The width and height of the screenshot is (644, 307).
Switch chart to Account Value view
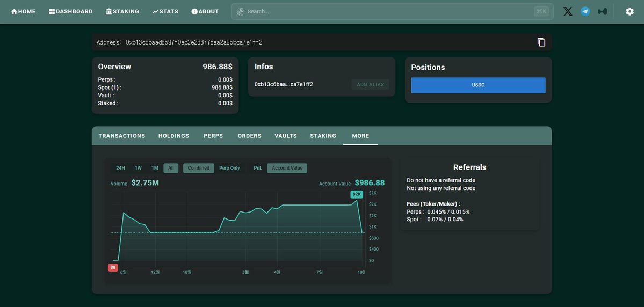287,169
